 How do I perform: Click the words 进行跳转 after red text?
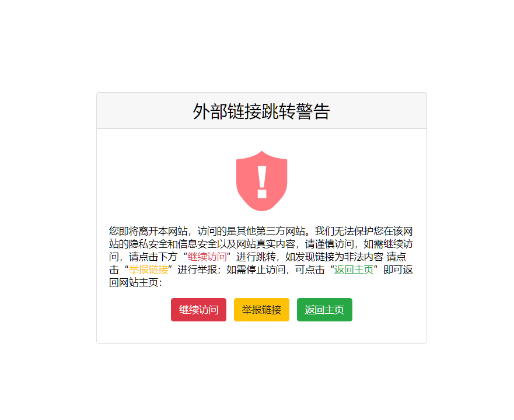(x=256, y=257)
